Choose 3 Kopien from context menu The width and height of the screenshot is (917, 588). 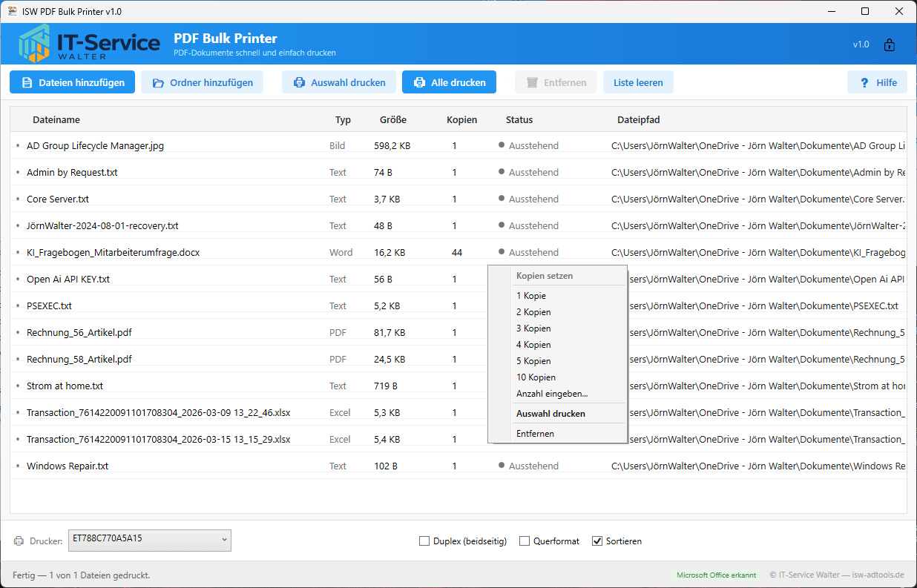coord(533,328)
